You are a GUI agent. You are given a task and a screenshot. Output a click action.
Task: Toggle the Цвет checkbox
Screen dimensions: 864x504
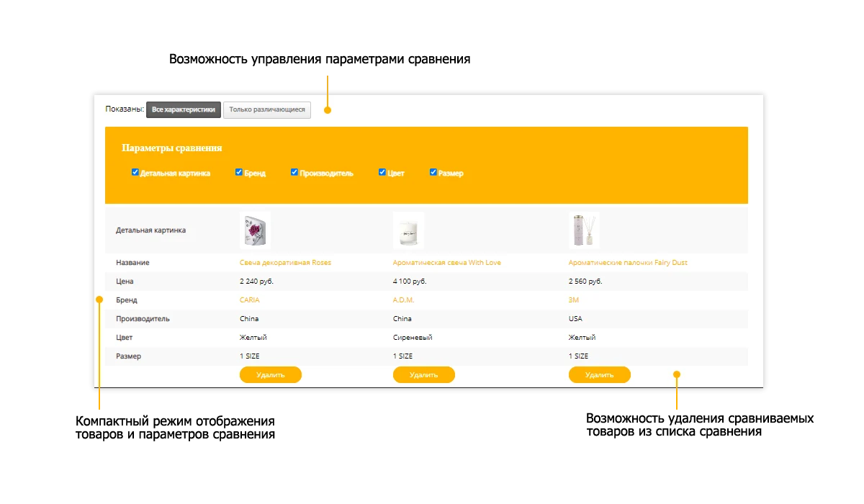pyautogui.click(x=382, y=172)
